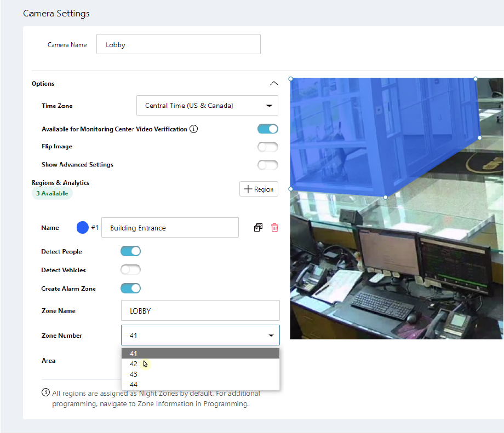Toggle off Detect People

coord(131,252)
